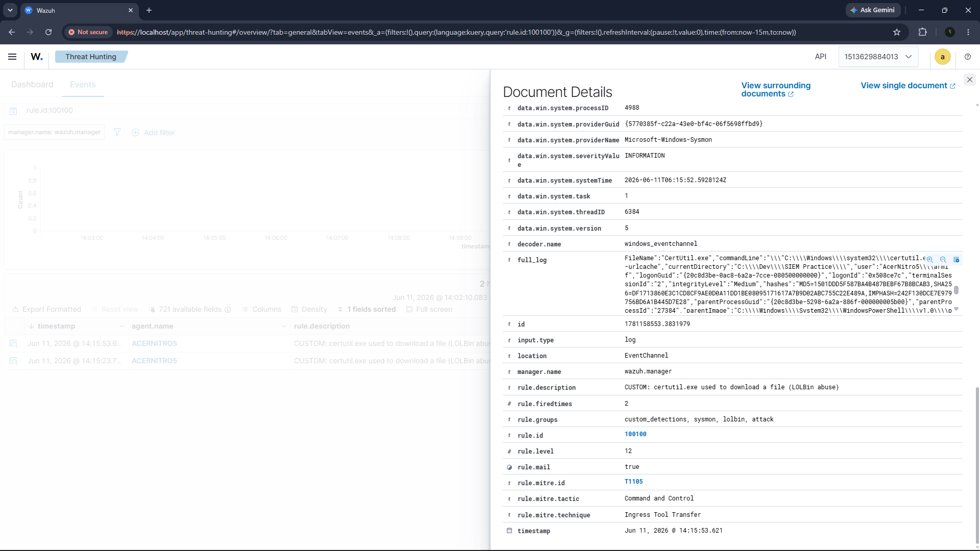This screenshot has width=980, height=551.
Task: Select the Wazuh browser tab
Action: pos(79,10)
